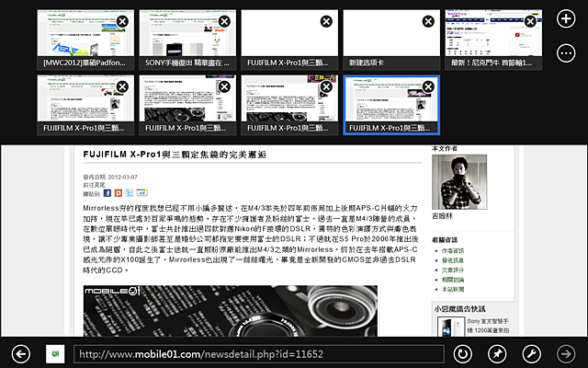Viewport: 588px width, 368px height.
Task: Switch to the SONY手機復出 精華盡在 tab
Action: pos(187,40)
